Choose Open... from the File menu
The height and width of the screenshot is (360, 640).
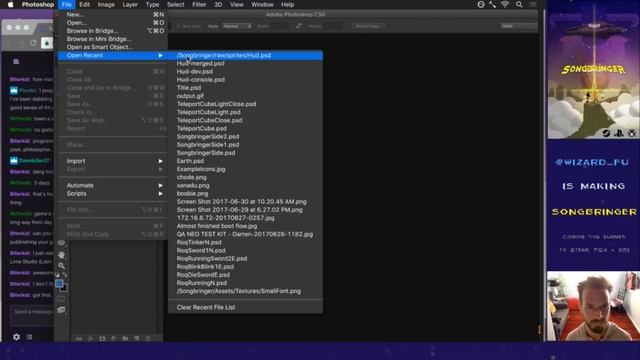113,22
